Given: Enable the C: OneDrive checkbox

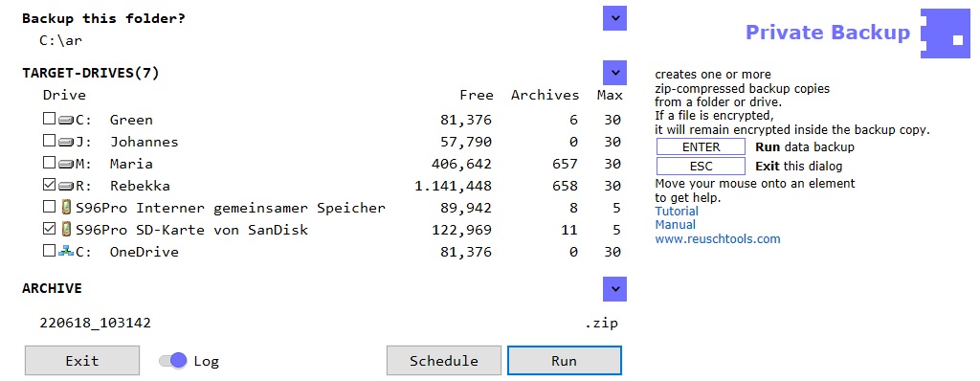Looking at the screenshot, I should pyautogui.click(x=49, y=251).
